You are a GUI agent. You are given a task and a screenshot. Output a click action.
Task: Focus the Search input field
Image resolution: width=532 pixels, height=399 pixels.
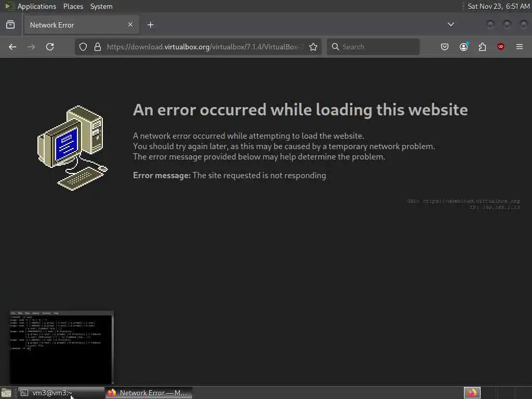[x=373, y=47]
